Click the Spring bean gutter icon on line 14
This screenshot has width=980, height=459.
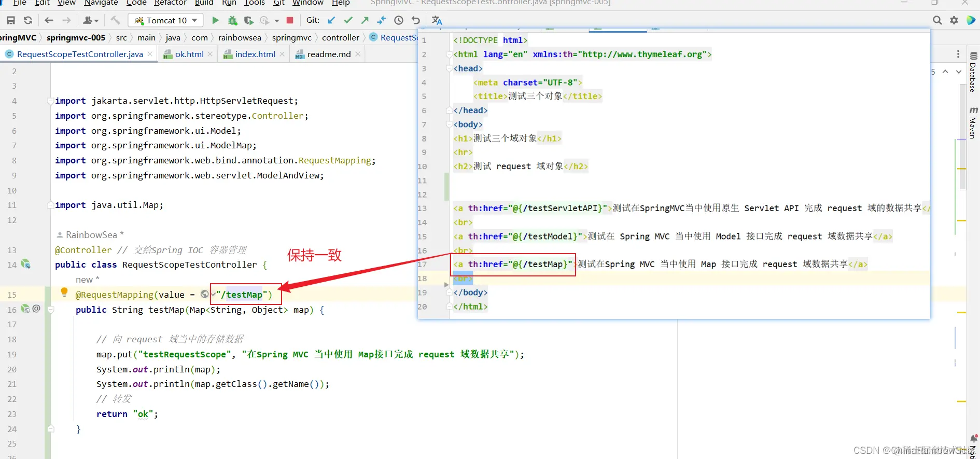pyautogui.click(x=25, y=264)
